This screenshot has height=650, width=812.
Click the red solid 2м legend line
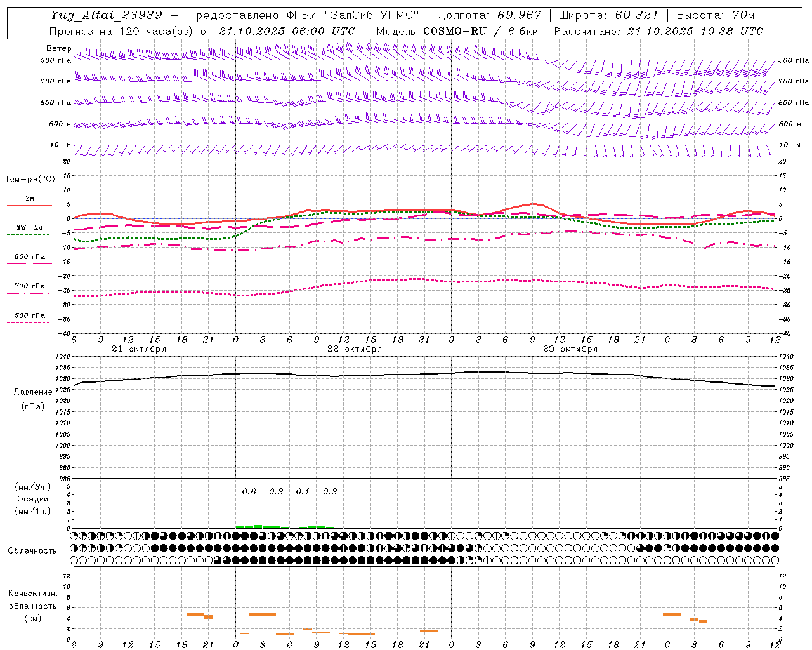pyautogui.click(x=29, y=205)
